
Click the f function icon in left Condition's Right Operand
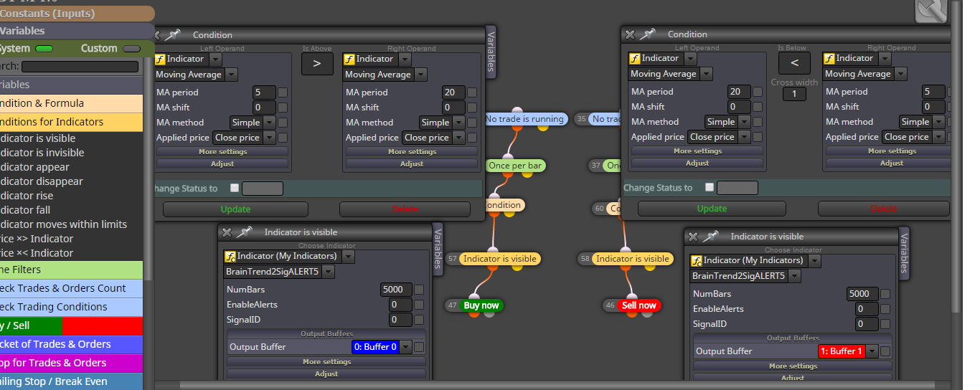349,59
